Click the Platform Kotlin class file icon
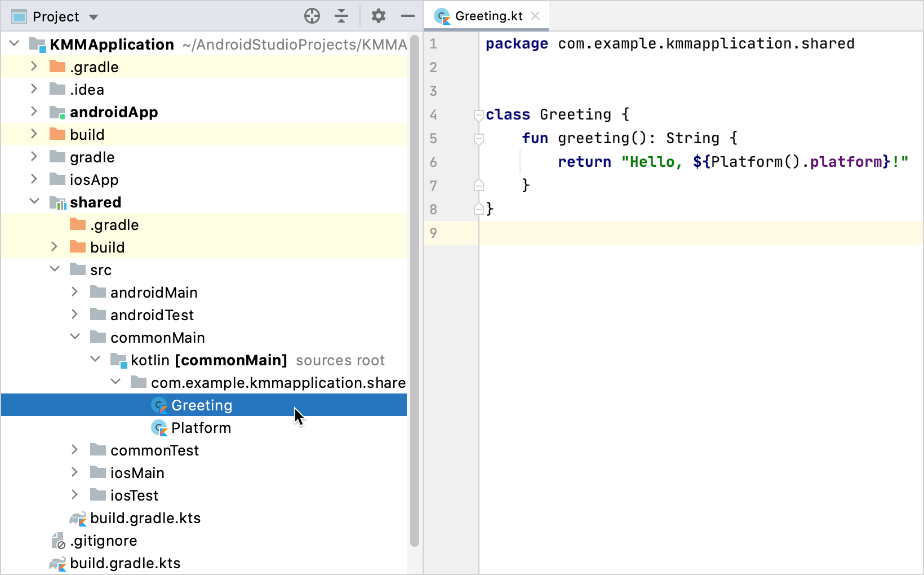The width and height of the screenshot is (924, 575). pos(159,428)
